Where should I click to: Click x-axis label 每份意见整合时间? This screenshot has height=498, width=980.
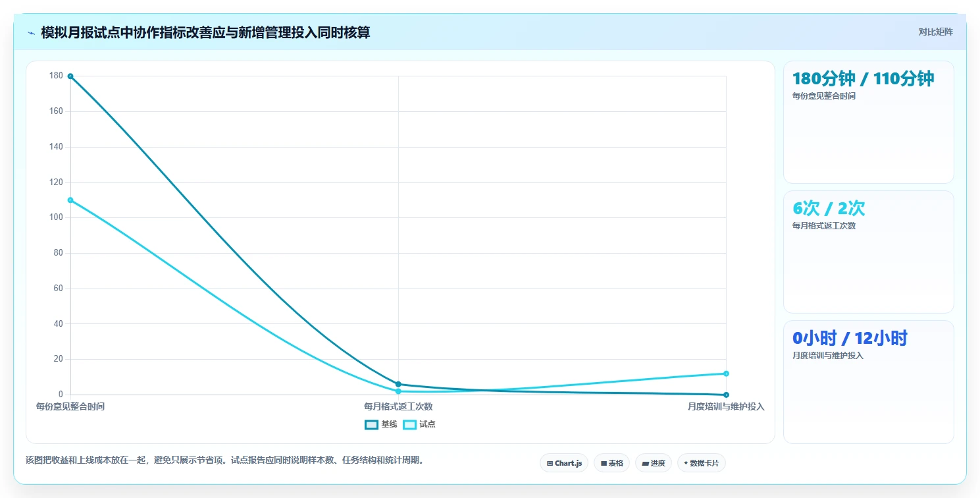click(70, 406)
